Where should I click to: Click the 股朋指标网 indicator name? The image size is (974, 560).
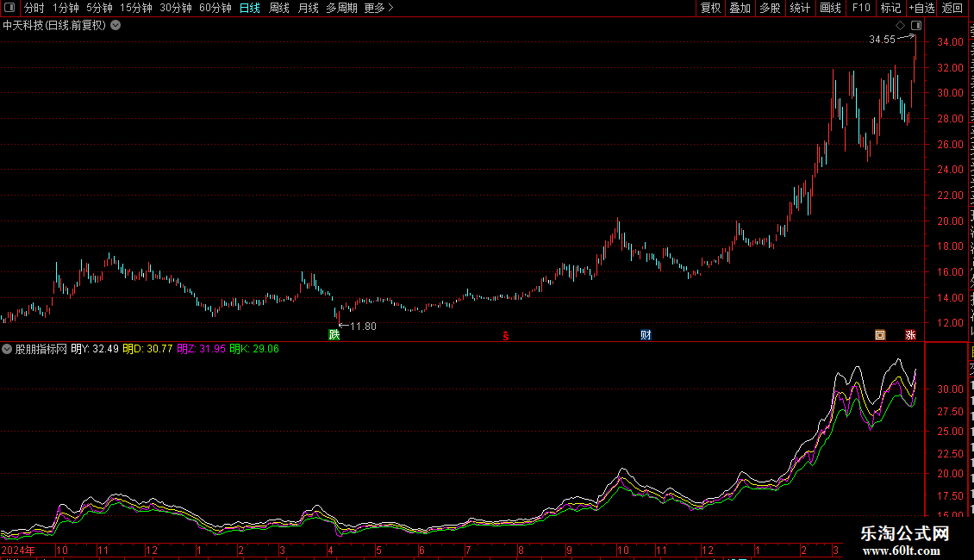click(x=41, y=349)
